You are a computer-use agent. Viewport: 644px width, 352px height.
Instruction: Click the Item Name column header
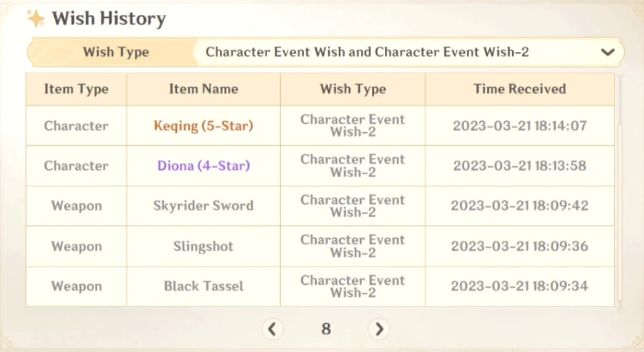pyautogui.click(x=203, y=89)
